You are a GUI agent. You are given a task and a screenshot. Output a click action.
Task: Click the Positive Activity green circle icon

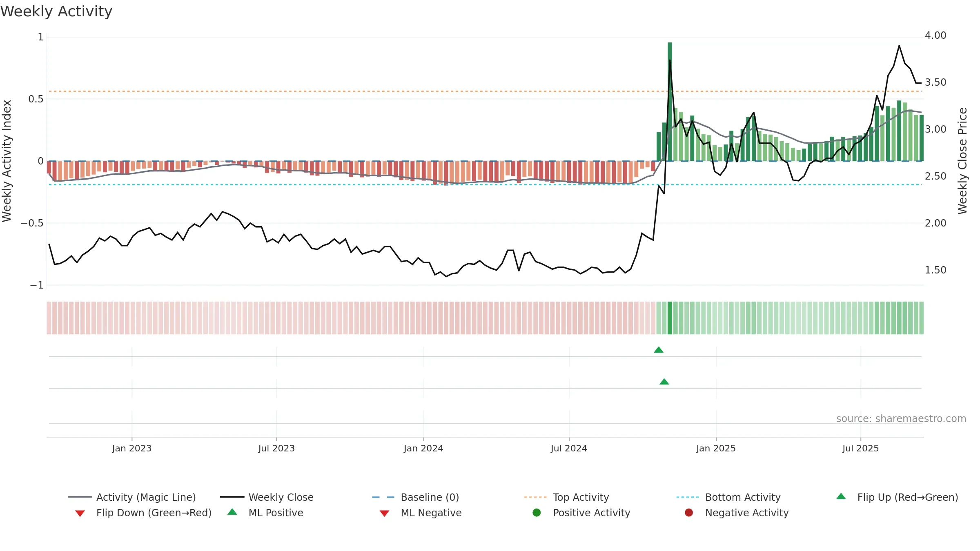click(x=537, y=513)
